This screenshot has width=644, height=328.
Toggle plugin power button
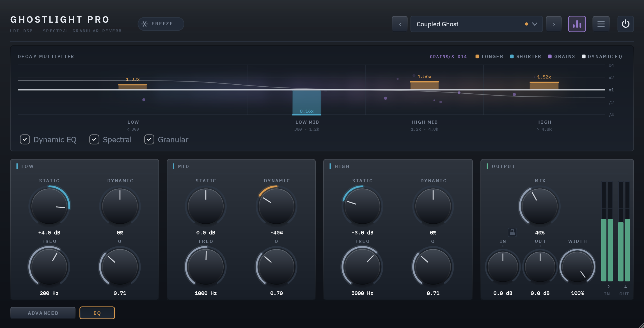point(625,24)
